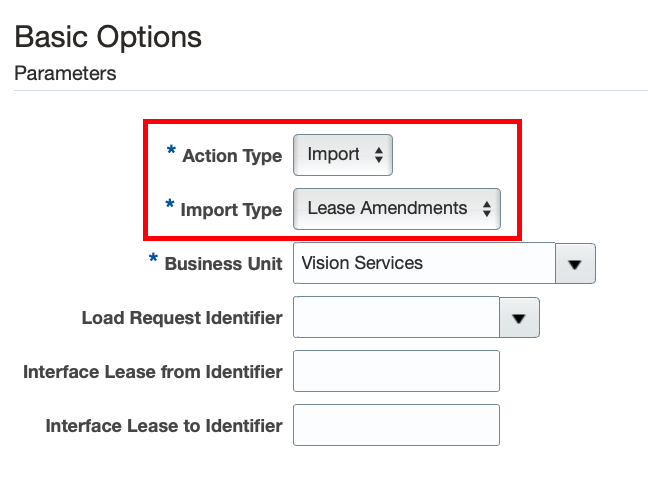648x477 pixels.
Task: Click the divider line below Parameters
Action: pos(330,91)
